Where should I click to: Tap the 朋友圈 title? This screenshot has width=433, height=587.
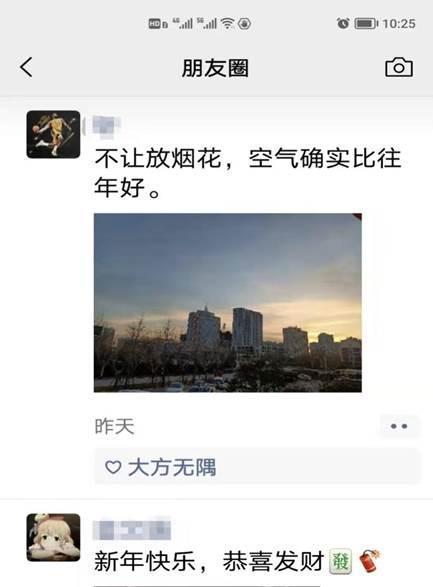(215, 68)
